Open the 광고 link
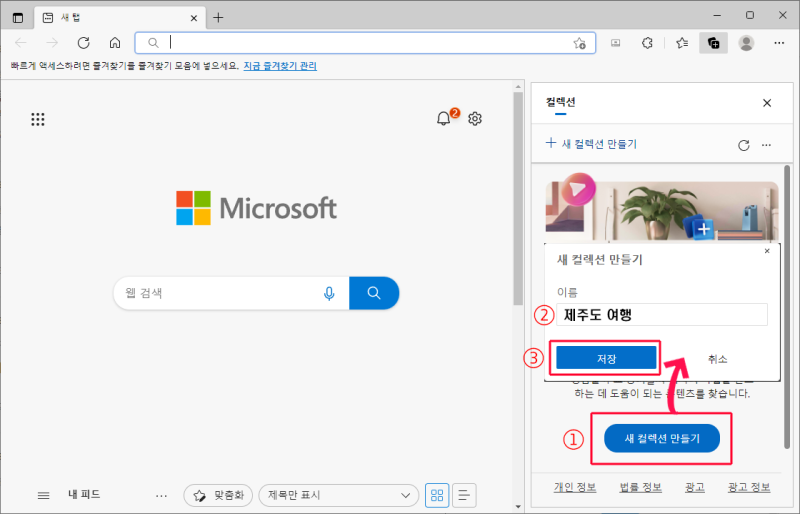This screenshot has width=800, height=514. click(695, 487)
